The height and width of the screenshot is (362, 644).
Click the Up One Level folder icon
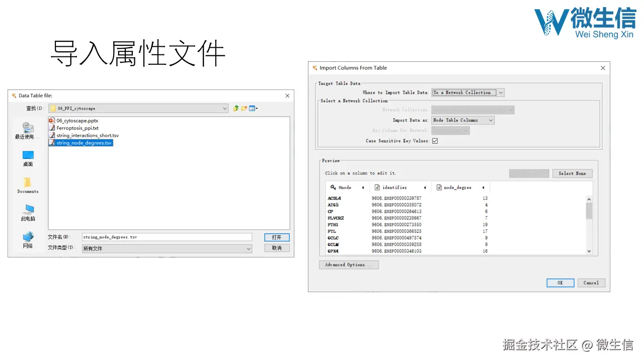[235, 108]
